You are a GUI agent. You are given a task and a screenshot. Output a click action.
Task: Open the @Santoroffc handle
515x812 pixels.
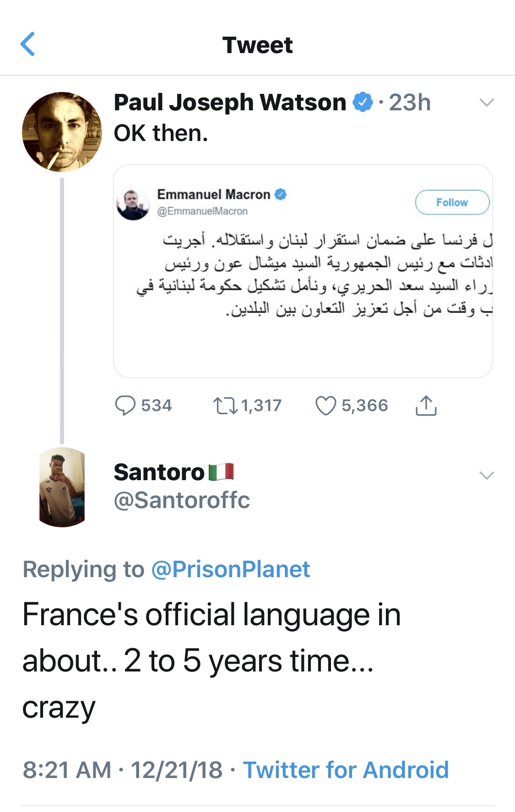182,500
